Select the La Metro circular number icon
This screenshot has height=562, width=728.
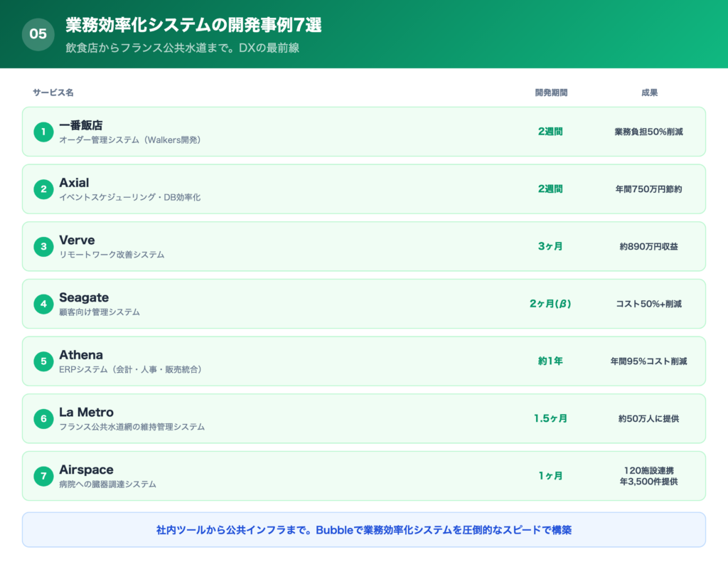tap(43, 418)
